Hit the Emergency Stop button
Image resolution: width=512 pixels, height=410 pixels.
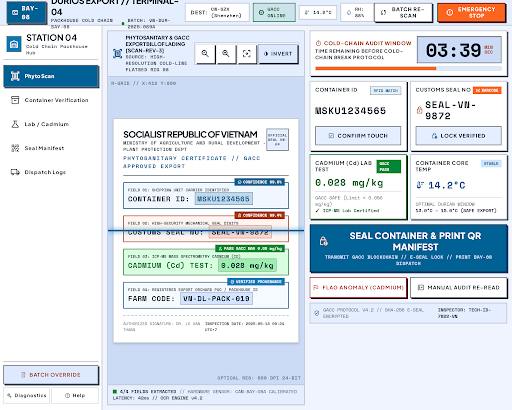coord(472,13)
